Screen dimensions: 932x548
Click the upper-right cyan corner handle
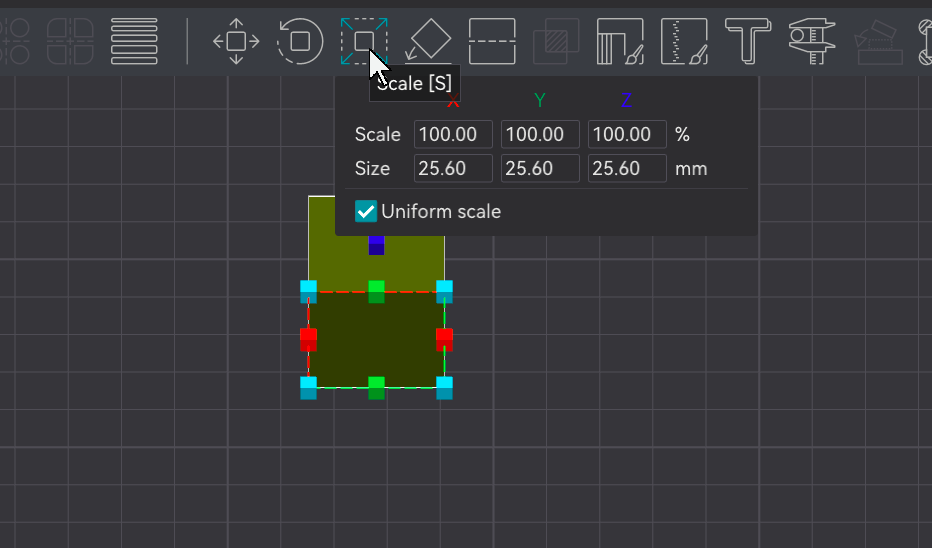(444, 292)
